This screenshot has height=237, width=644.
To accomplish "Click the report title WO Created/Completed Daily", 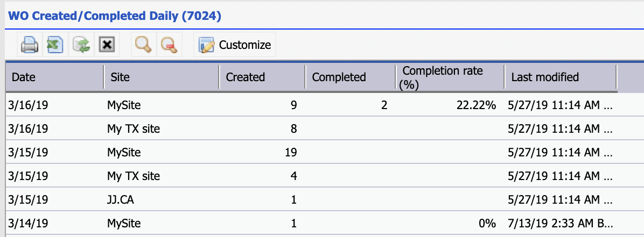I will [x=113, y=16].
